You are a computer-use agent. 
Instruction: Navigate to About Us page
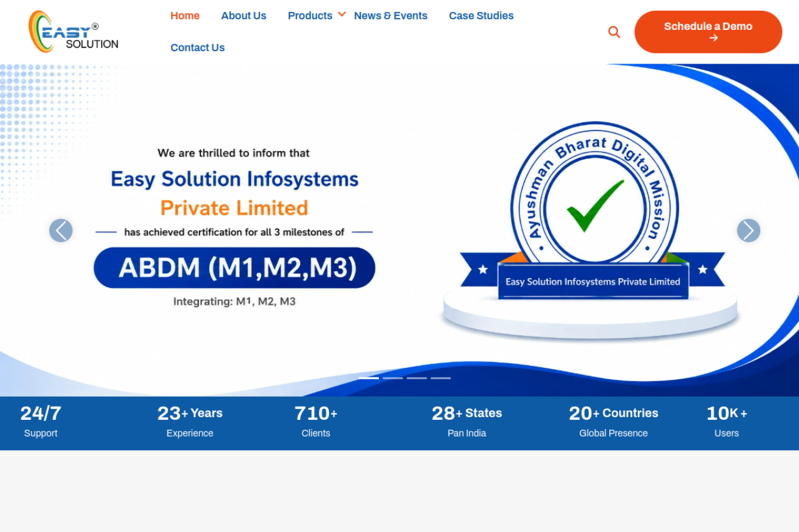pyautogui.click(x=243, y=16)
